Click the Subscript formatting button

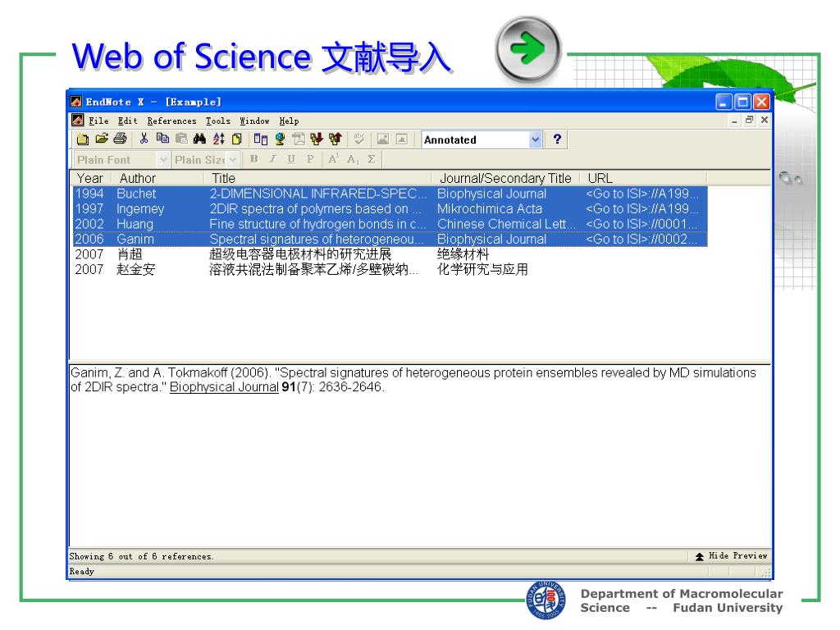[353, 159]
